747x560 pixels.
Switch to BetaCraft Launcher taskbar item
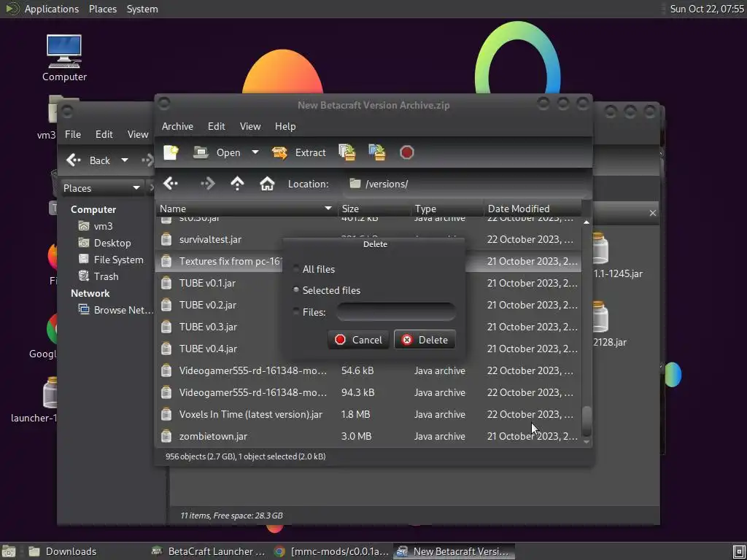pos(208,551)
